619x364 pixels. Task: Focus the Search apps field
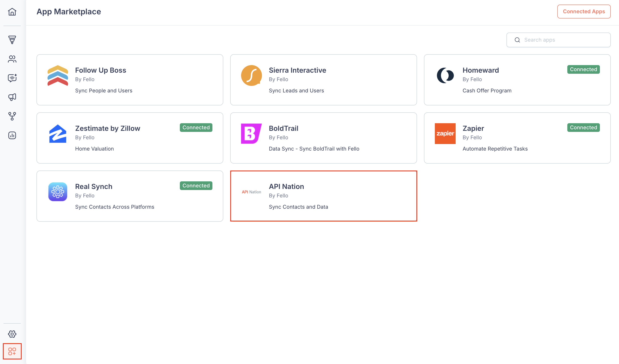click(558, 40)
